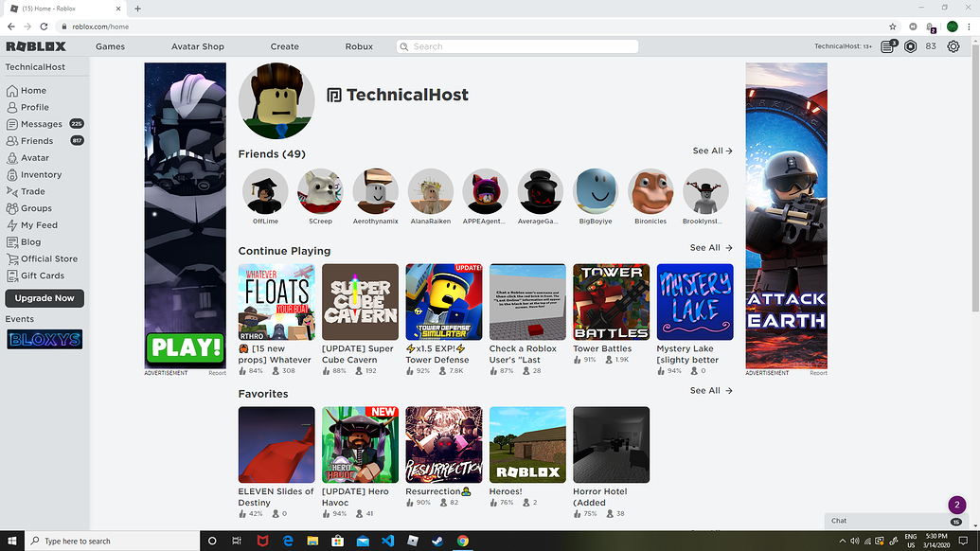Expand See All under Continue Playing
This screenshot has width=980, height=551.
[x=710, y=247]
